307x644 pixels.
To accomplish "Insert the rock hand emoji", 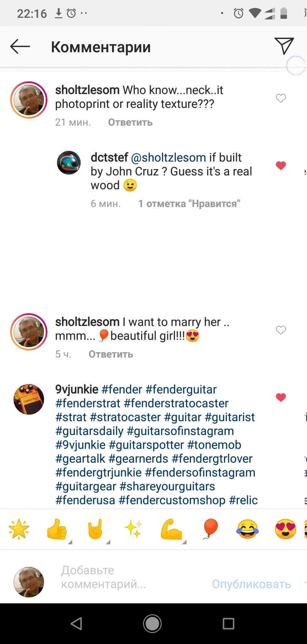I will point(96,529).
